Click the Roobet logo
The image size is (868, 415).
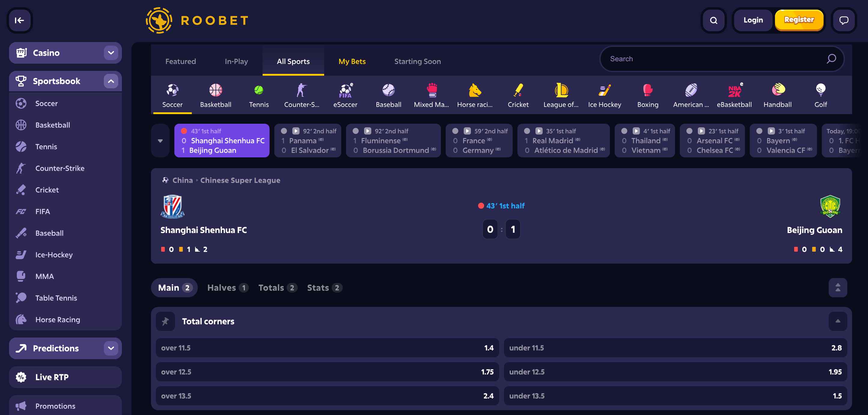197,20
